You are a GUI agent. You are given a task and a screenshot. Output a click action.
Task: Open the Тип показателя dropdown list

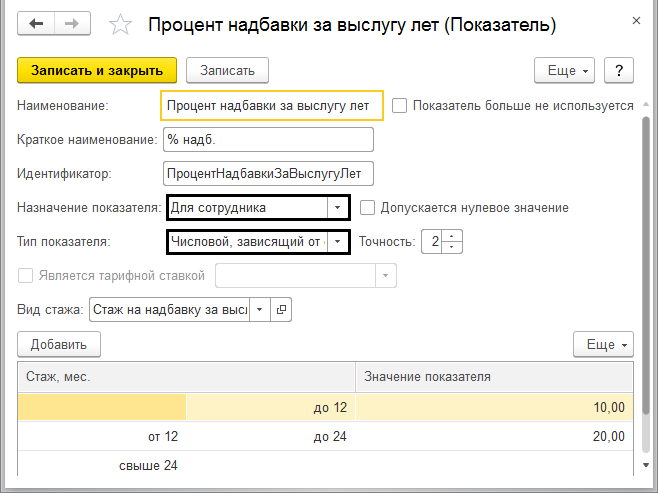339,242
